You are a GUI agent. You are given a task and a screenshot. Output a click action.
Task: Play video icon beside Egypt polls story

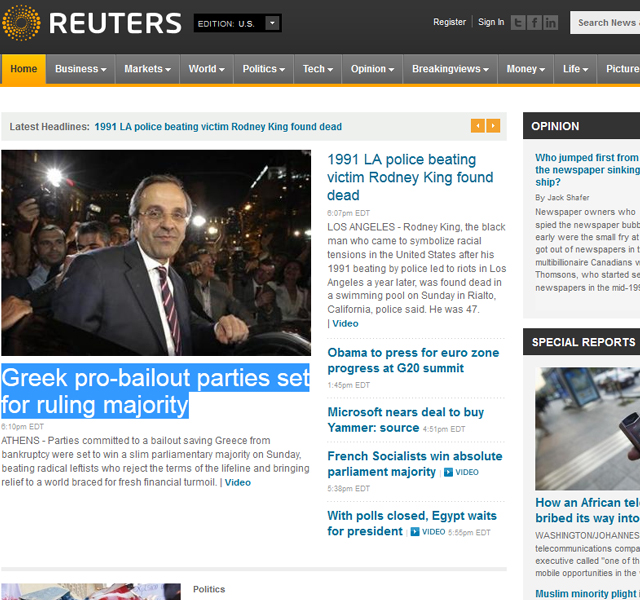tap(415, 532)
